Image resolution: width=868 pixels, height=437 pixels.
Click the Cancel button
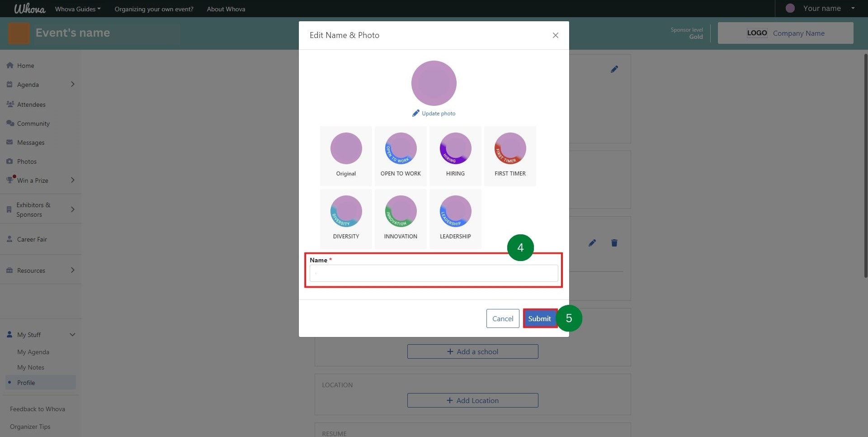coord(502,318)
